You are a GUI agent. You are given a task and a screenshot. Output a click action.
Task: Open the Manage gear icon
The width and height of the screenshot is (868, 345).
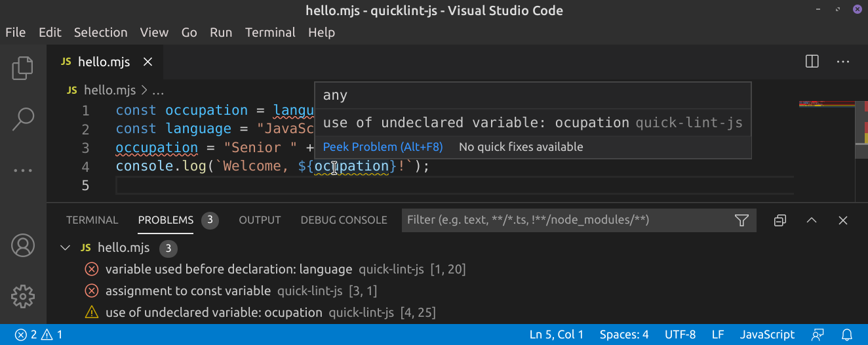click(23, 296)
